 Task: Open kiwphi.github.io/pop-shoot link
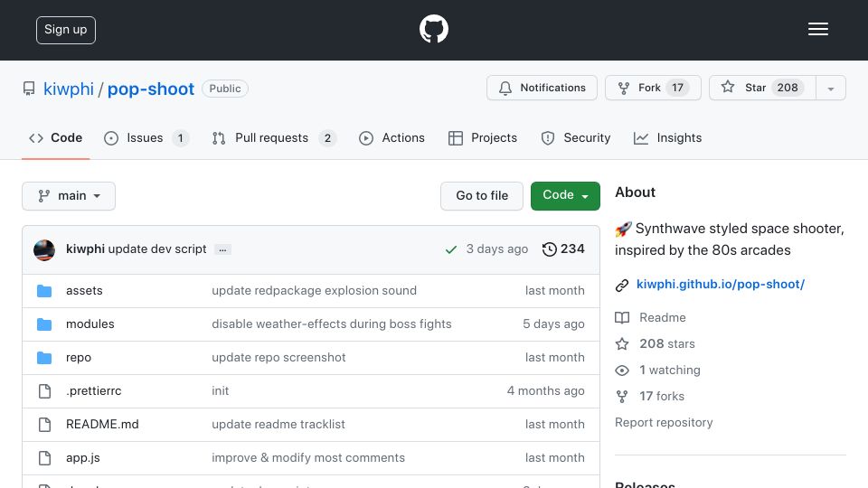[721, 285]
